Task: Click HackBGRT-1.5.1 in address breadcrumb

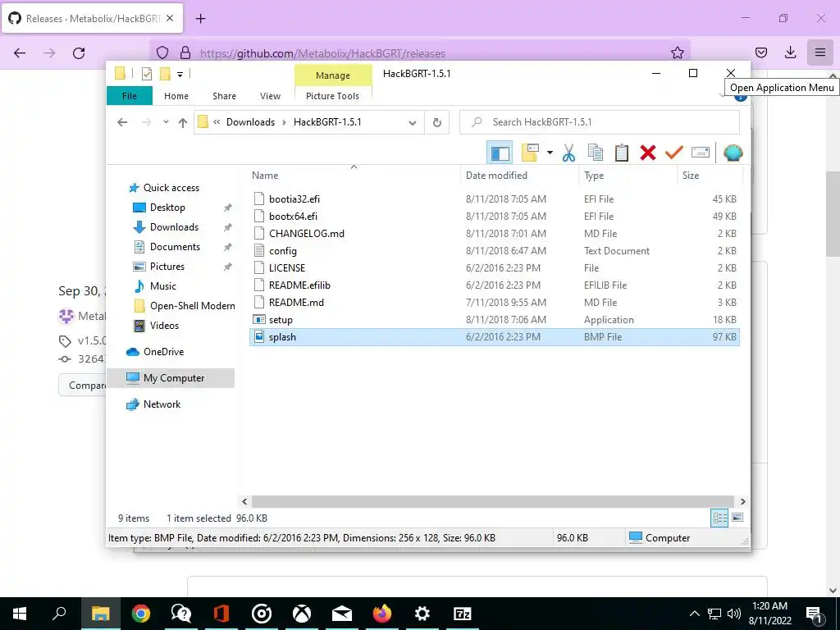Action: 327,122
